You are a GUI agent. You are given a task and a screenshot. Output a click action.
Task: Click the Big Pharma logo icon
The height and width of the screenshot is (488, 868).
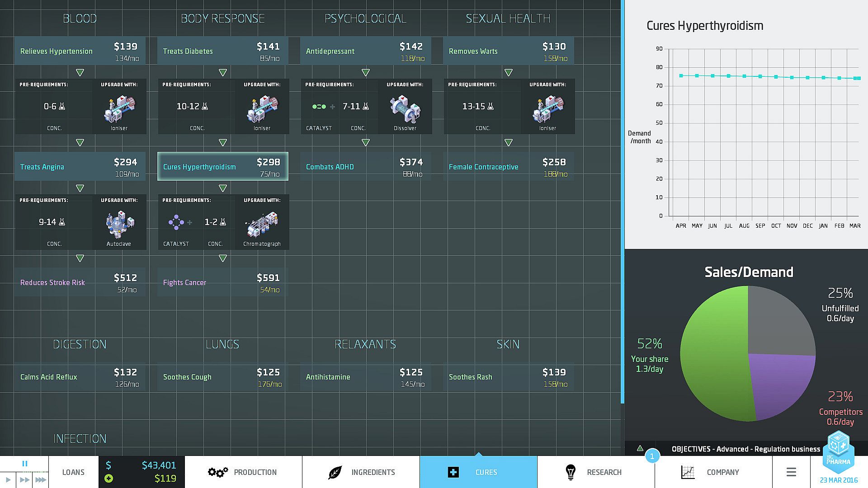[x=839, y=452]
